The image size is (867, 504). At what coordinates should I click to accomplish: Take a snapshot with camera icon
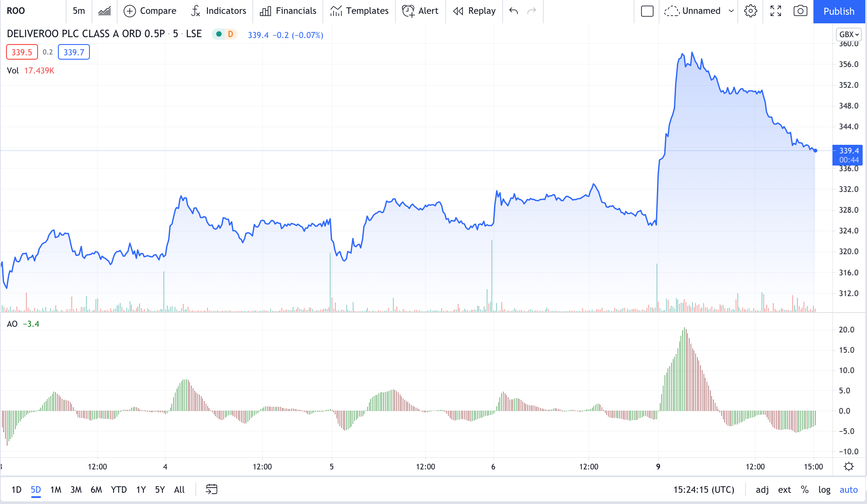click(800, 11)
